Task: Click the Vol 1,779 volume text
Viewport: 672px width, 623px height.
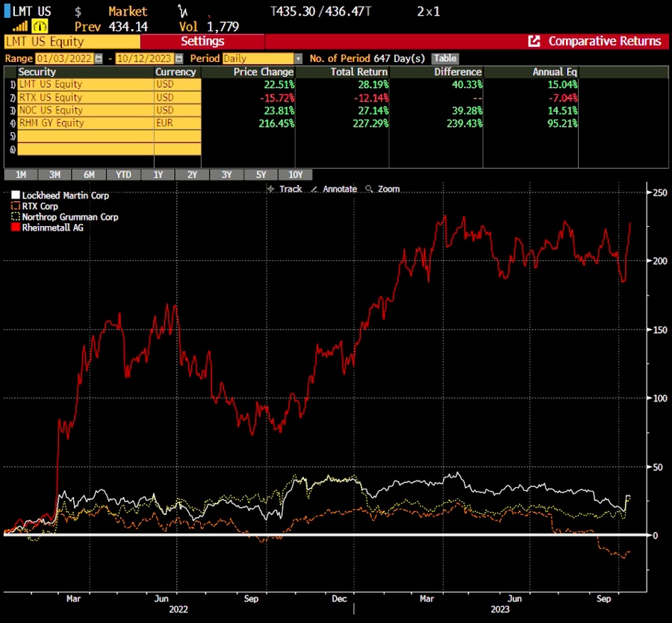Action: [209, 27]
